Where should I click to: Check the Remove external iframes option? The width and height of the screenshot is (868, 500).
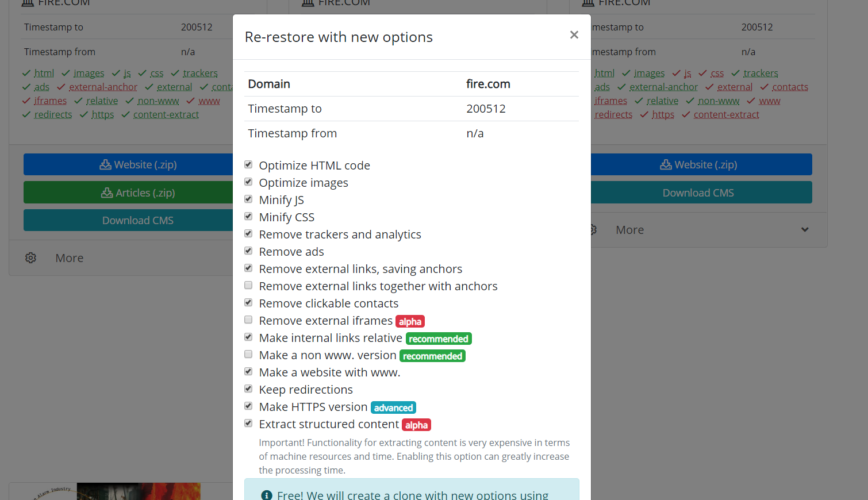point(248,320)
